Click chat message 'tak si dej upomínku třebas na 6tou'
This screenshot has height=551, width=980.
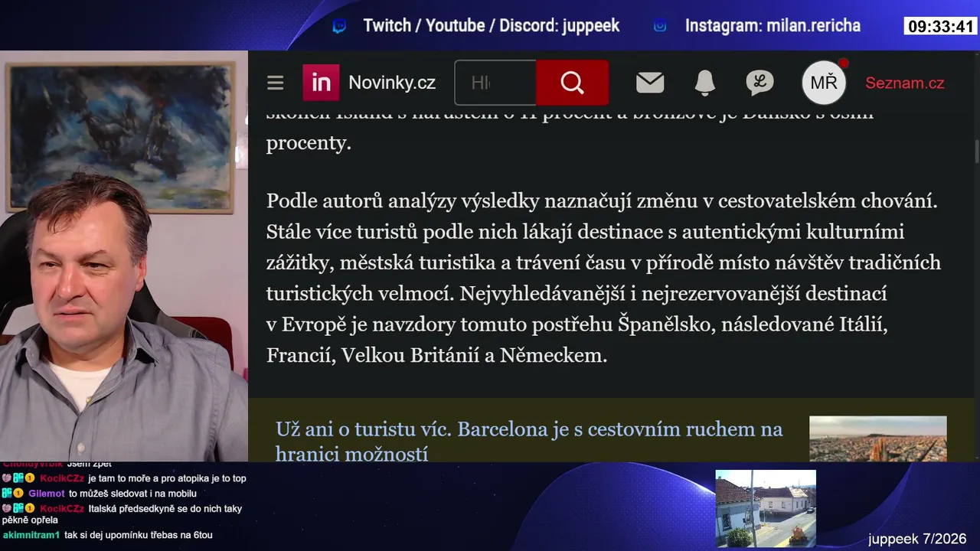(x=139, y=535)
